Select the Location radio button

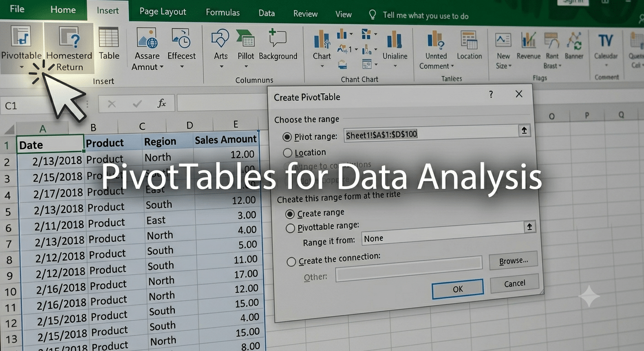287,153
